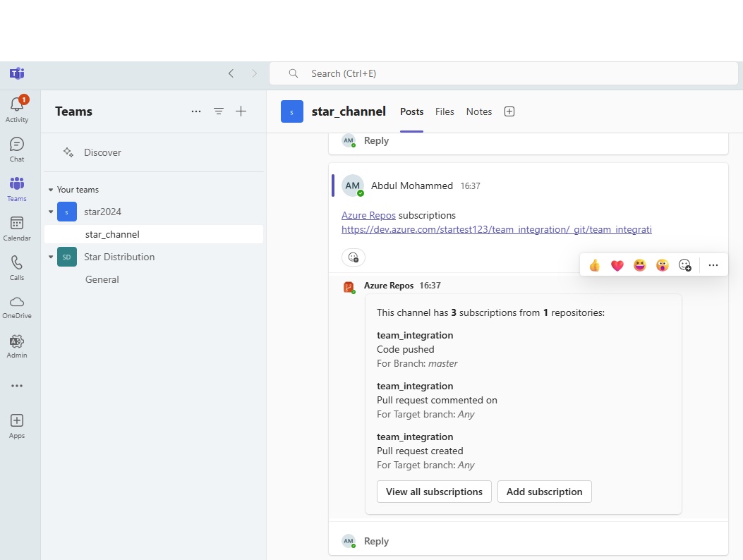Screen dimensions: 743x560
Task: Click Add subscription button
Action: click(545, 492)
